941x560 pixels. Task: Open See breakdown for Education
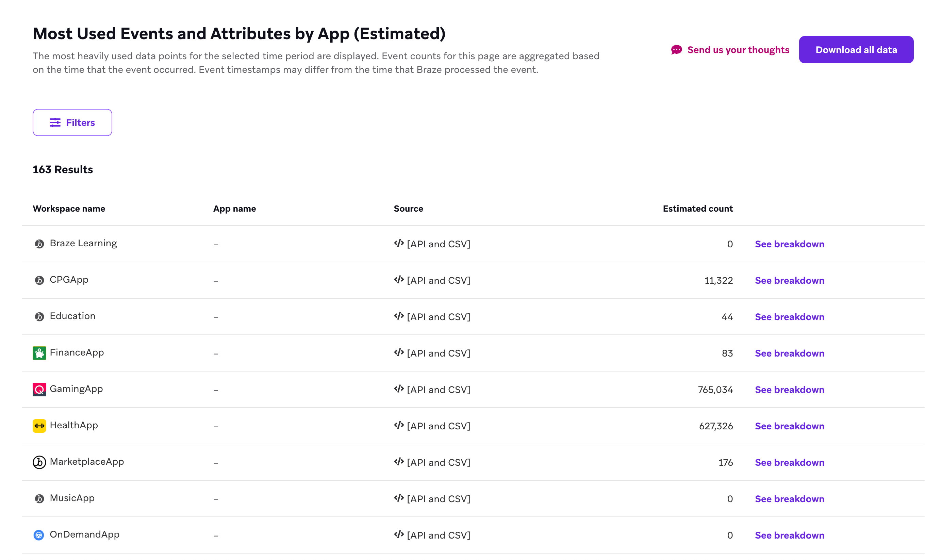point(789,317)
